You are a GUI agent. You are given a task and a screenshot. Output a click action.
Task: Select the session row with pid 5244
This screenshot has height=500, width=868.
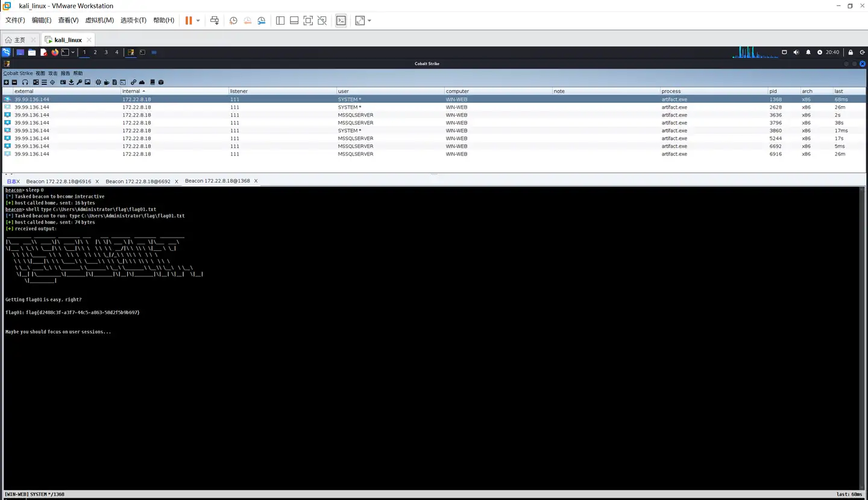point(434,138)
